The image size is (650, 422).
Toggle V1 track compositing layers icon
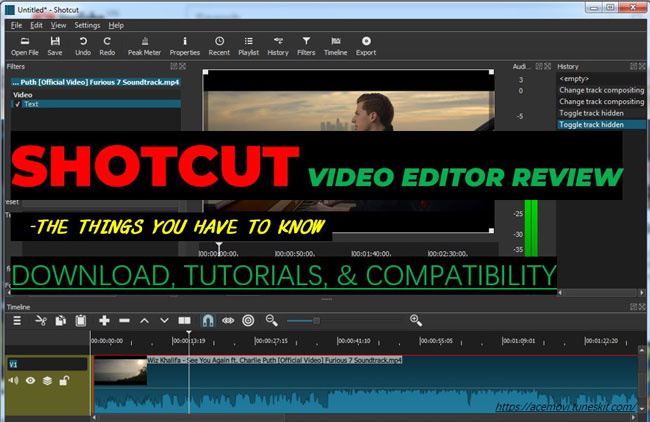[47, 381]
